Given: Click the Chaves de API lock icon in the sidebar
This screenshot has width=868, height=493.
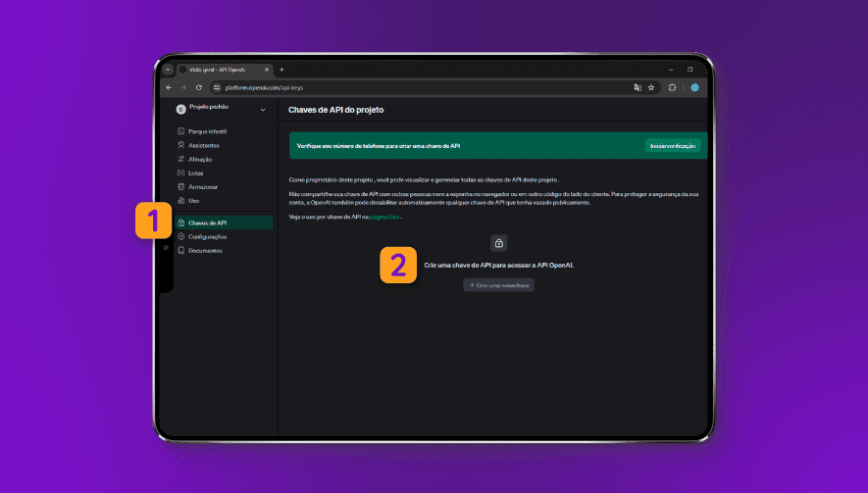Looking at the screenshot, I should click(181, 223).
